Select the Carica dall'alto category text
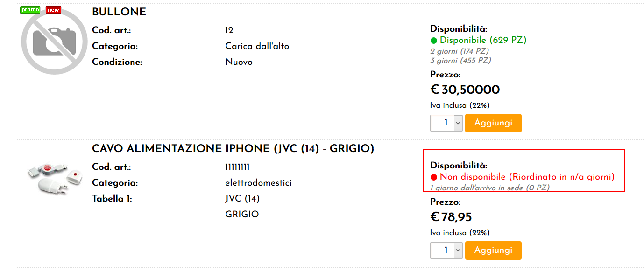 coord(257,46)
